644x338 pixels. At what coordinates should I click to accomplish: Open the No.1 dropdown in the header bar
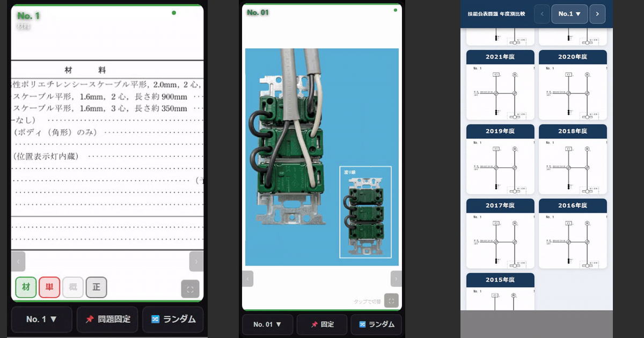[x=569, y=14]
